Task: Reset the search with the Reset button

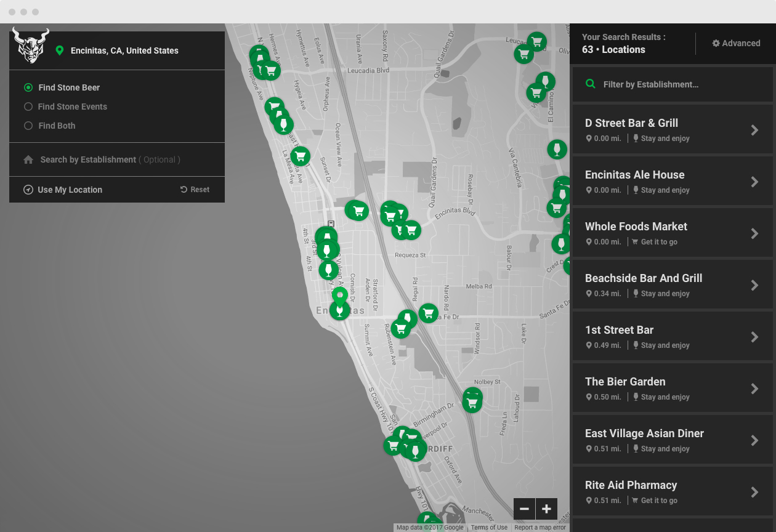Action: 195,190
